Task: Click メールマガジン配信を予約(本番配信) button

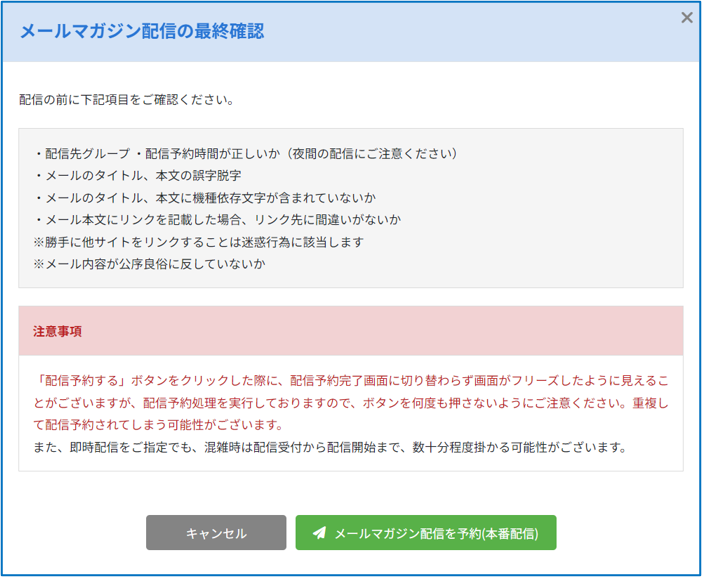Action: 426,532
